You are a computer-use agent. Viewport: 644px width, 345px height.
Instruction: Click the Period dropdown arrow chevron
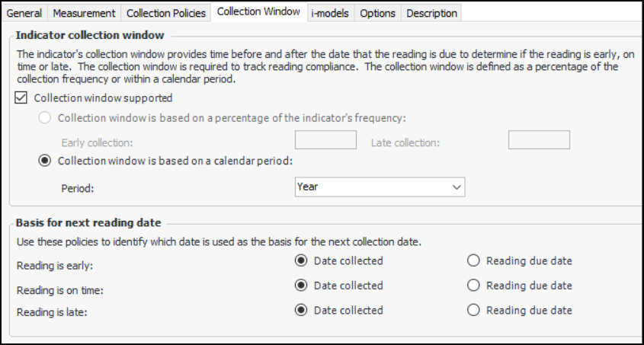tap(457, 187)
